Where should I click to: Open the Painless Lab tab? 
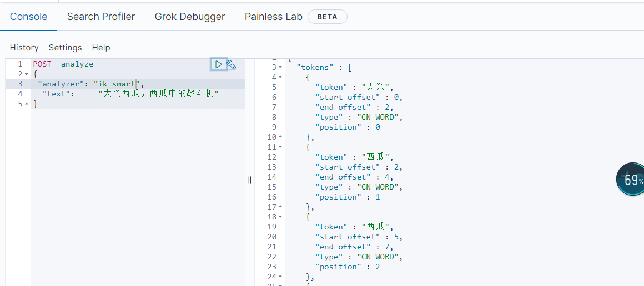[274, 17]
